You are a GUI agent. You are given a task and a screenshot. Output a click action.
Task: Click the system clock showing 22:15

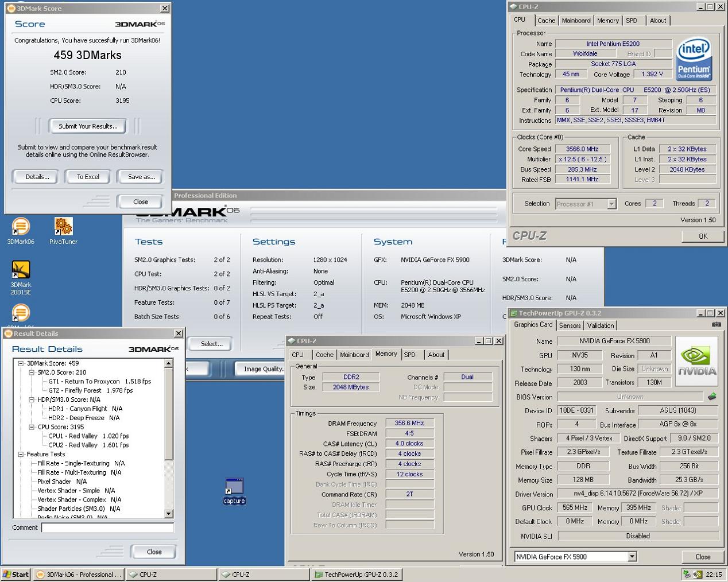[714, 574]
